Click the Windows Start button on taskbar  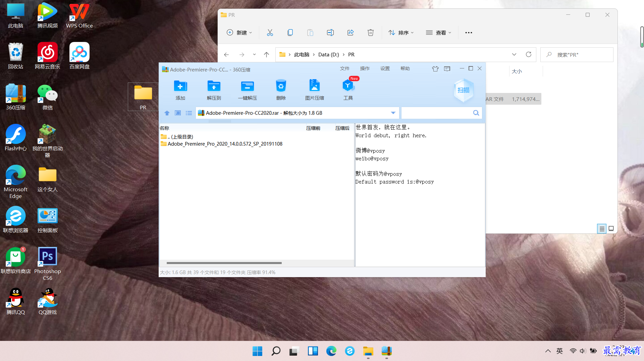pos(257,351)
